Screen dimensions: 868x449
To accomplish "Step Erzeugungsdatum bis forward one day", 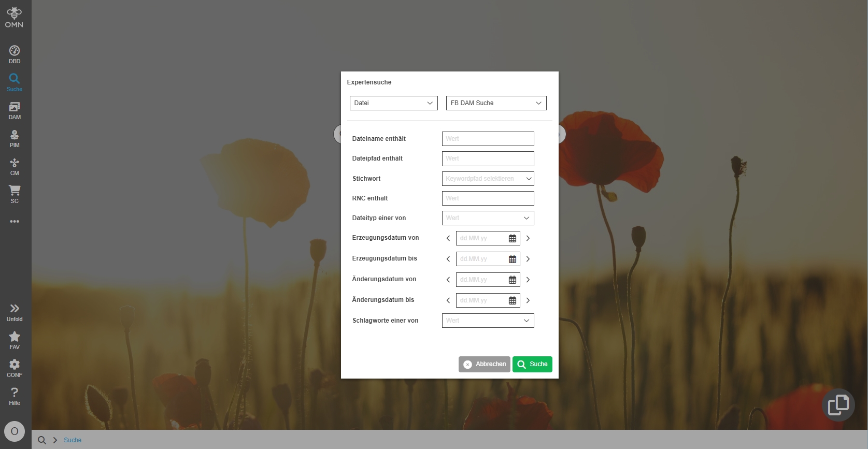I will click(x=528, y=259).
